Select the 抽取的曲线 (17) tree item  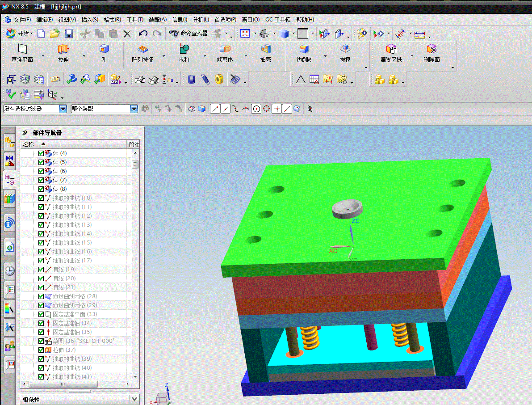[x=72, y=260]
